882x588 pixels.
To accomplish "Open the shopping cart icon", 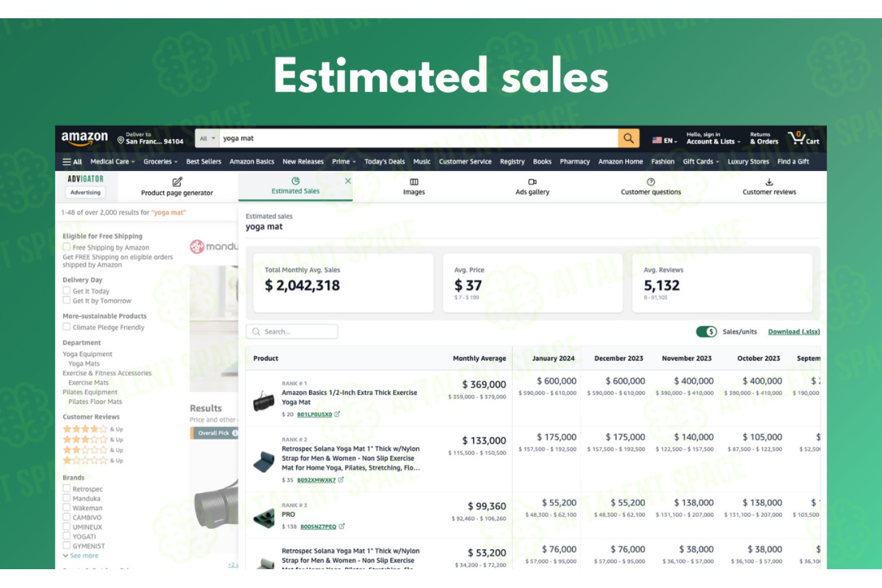I will pyautogui.click(x=797, y=138).
